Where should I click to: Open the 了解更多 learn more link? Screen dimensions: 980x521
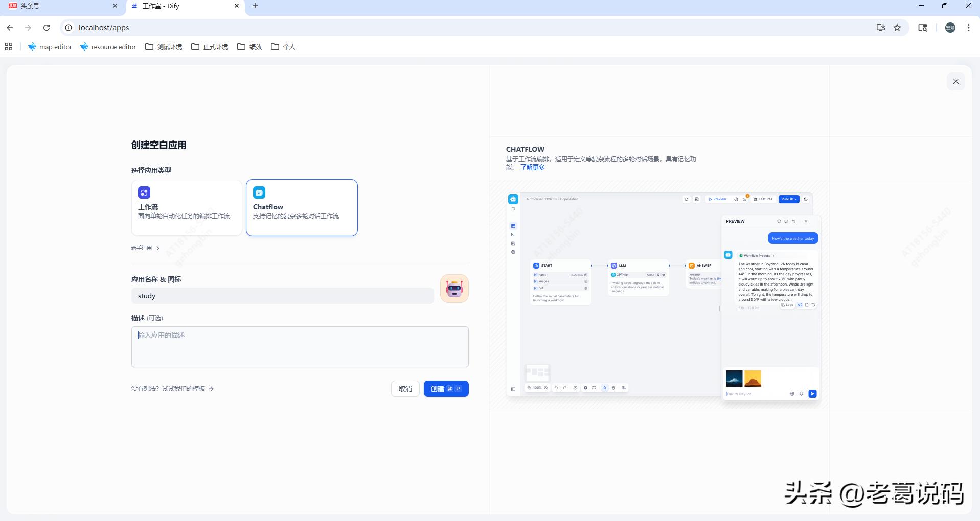coord(532,168)
